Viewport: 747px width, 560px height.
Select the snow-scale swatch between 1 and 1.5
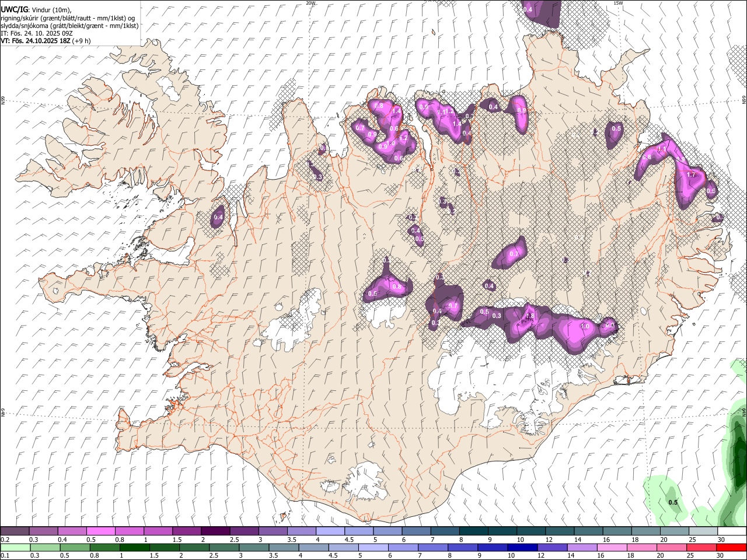click(158, 531)
